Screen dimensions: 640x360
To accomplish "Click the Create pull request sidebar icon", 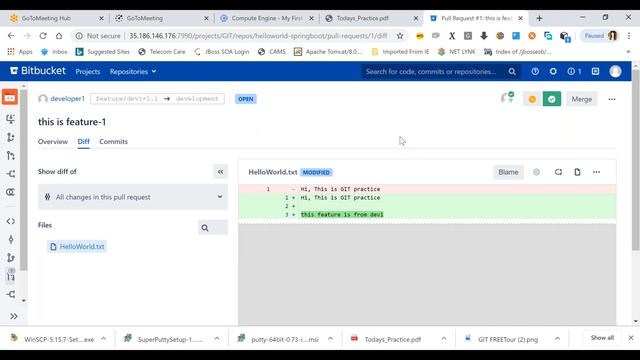I will pyautogui.click(x=11, y=156).
